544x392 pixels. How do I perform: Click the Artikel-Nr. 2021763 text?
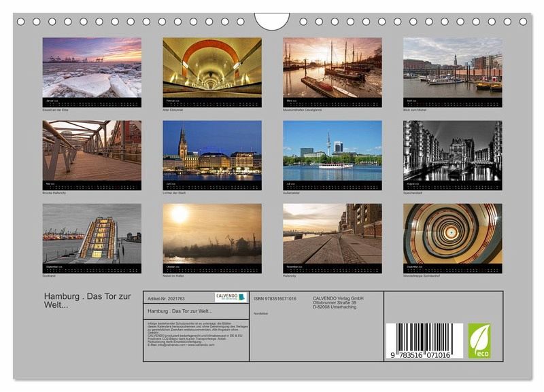click(166, 298)
